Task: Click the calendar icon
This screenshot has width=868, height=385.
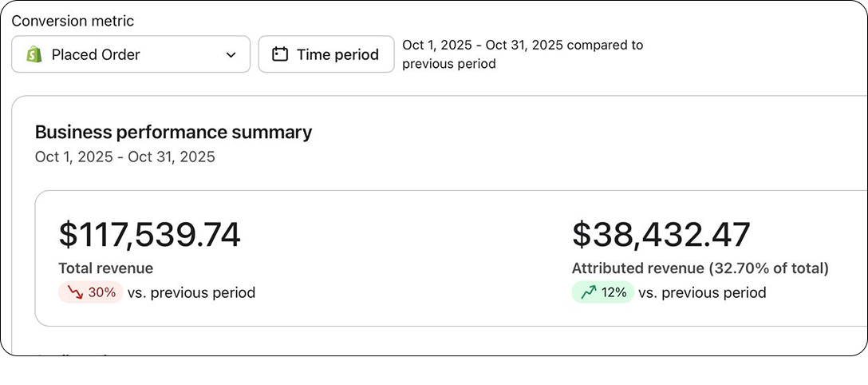Action: (280, 54)
